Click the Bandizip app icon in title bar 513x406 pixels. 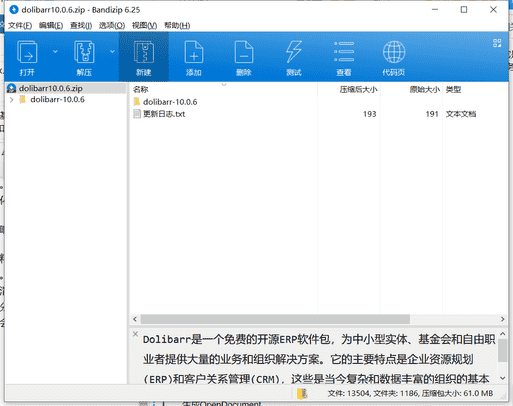pos(14,10)
